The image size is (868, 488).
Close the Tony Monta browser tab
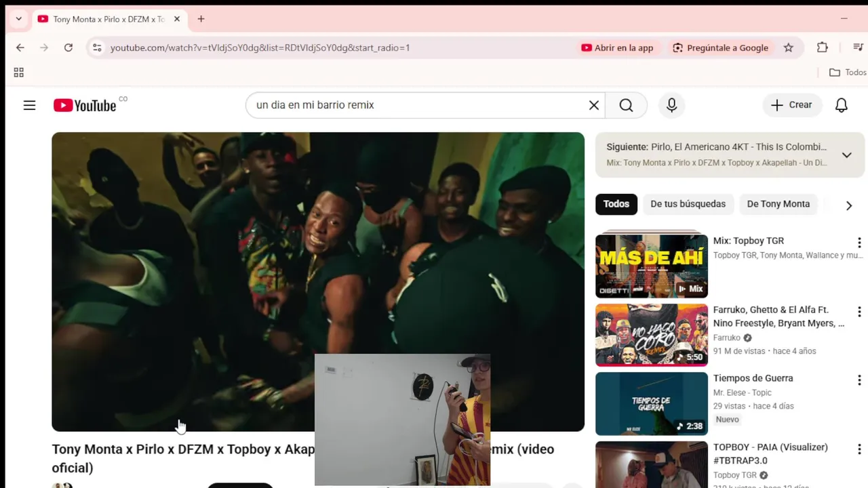177,19
